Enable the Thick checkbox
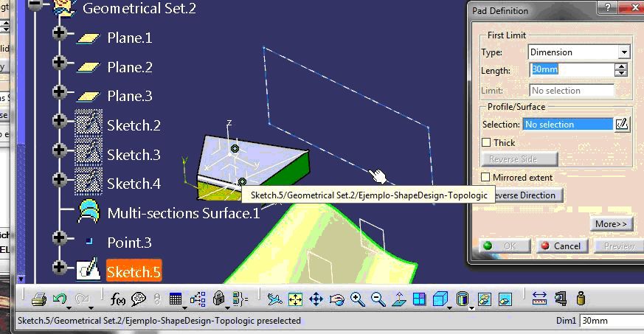The height and width of the screenshot is (334, 644). [x=486, y=142]
